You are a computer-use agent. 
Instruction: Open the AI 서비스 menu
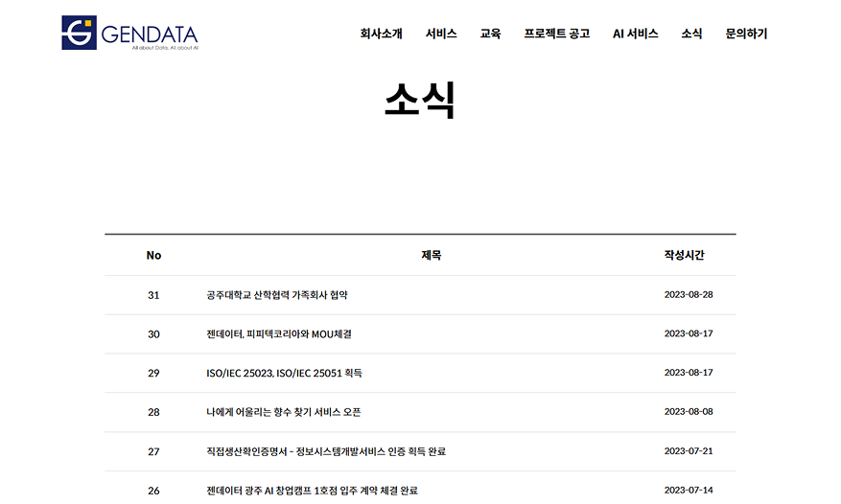[x=635, y=34]
